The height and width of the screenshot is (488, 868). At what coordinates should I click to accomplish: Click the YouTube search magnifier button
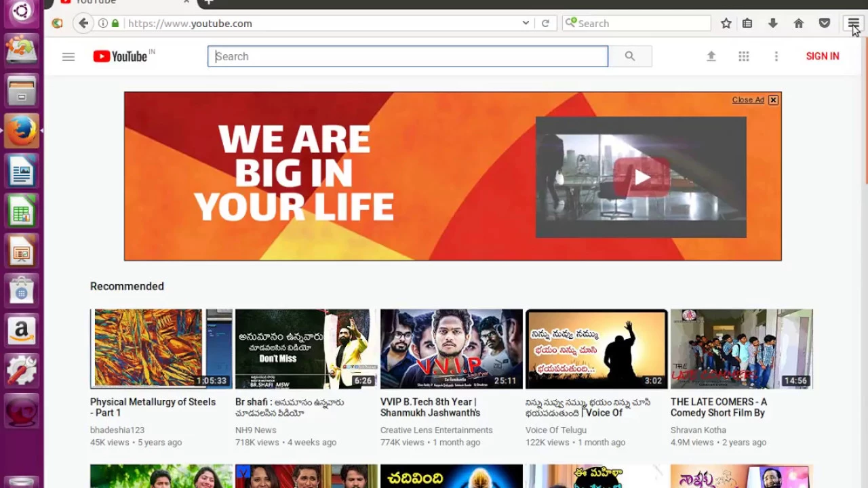tap(630, 56)
